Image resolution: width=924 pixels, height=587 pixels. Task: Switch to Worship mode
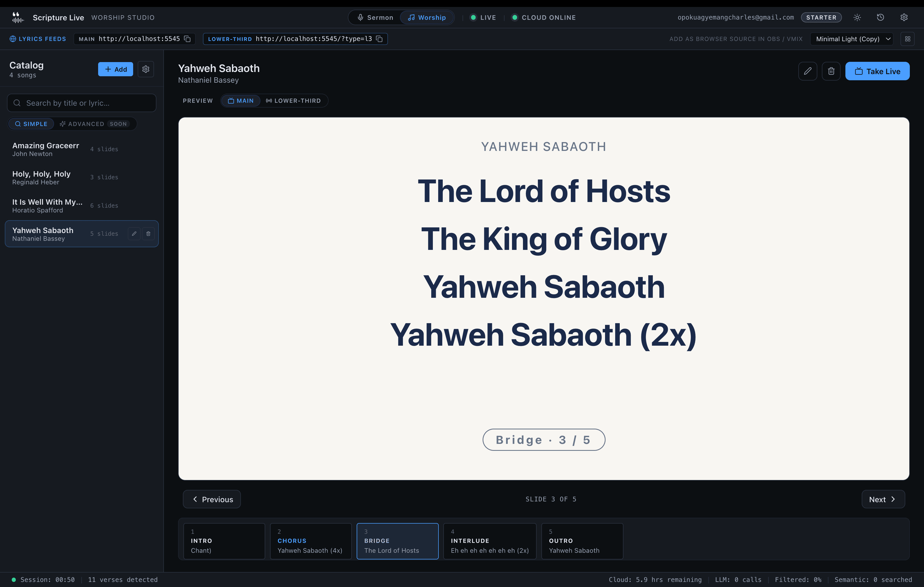click(427, 18)
